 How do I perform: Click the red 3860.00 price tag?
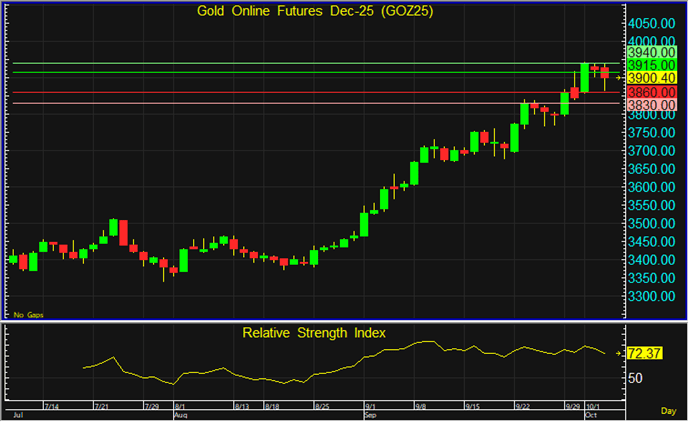(x=653, y=92)
